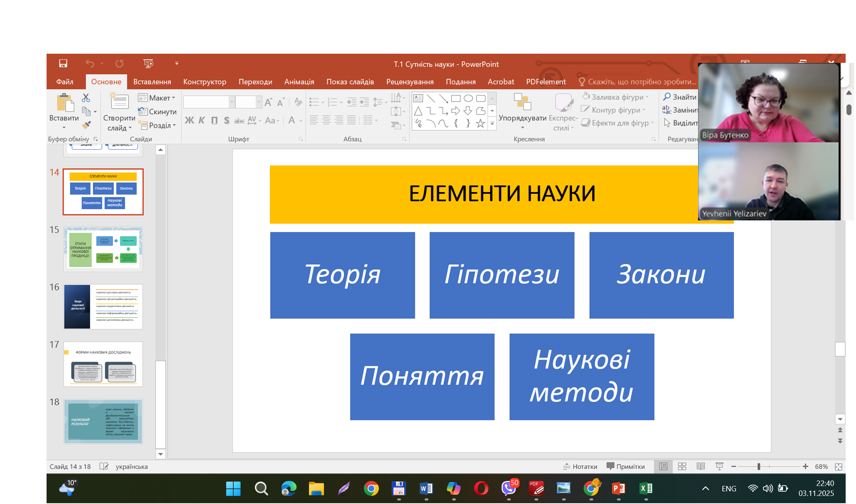
Task: Switch to Slide Sorter view in the status bar
Action: coord(682,467)
